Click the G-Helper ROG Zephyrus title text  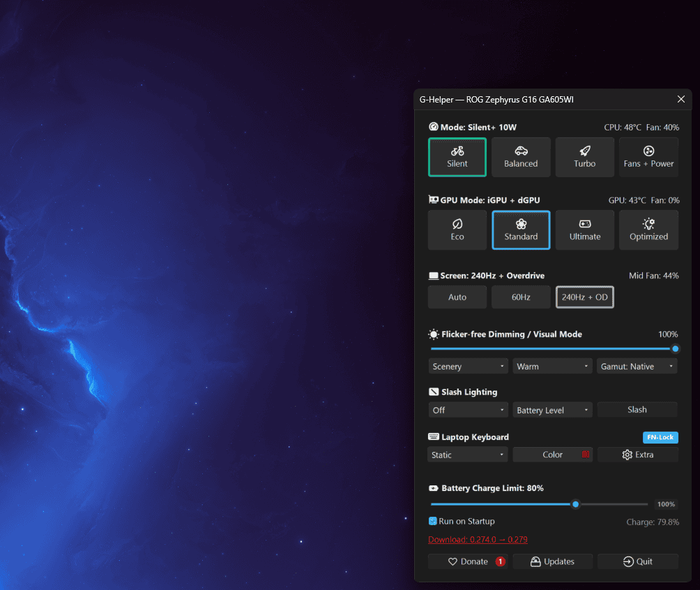coord(496,100)
